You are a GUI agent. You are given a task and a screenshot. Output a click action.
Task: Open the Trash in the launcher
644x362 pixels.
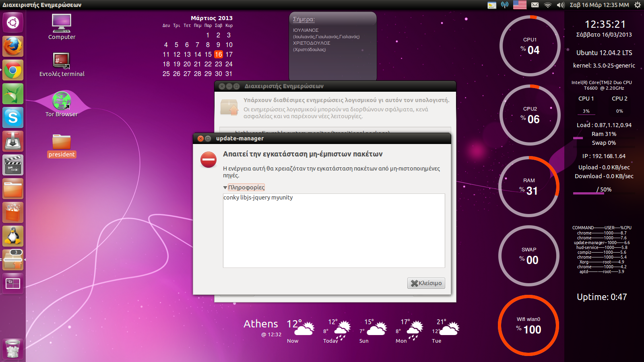click(x=13, y=348)
